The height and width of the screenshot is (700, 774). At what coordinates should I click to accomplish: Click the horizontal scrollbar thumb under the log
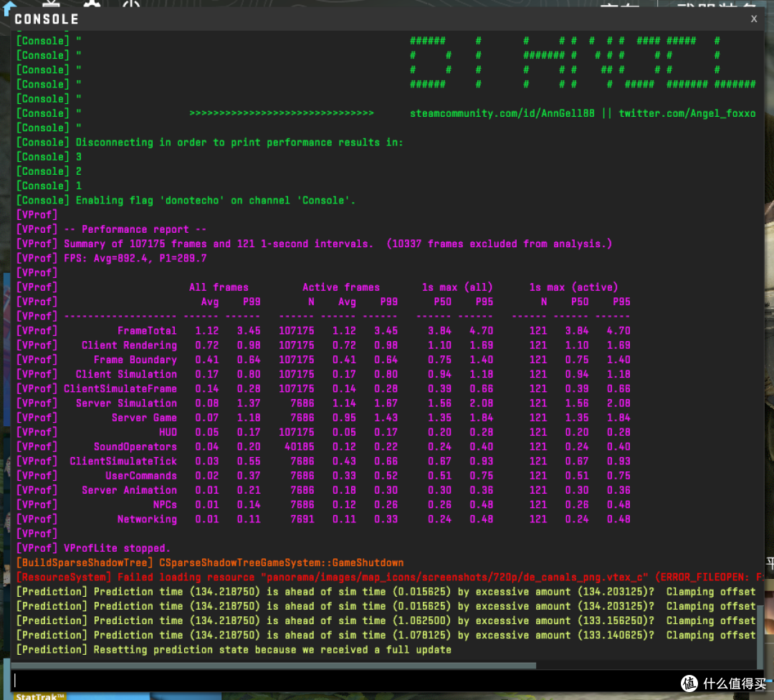coord(274,665)
